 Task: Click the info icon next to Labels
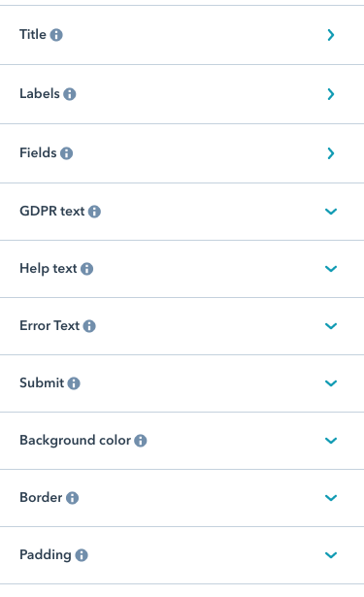click(x=70, y=94)
